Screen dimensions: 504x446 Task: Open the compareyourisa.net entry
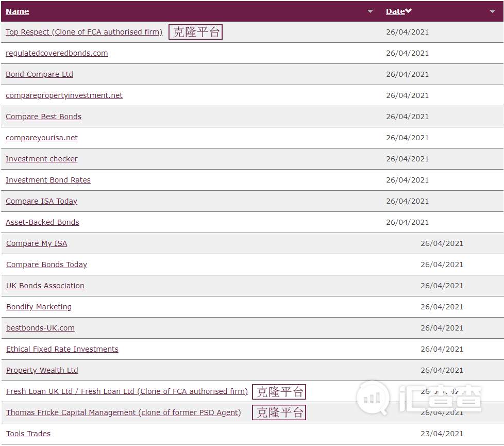pos(42,138)
